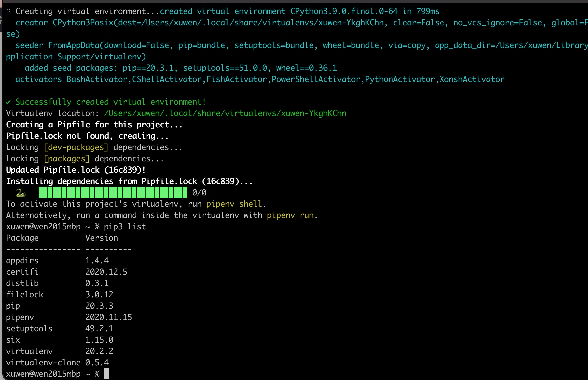Select the 'pipenv' package row name
Viewport: 588px width, 380px height.
[x=20, y=317]
